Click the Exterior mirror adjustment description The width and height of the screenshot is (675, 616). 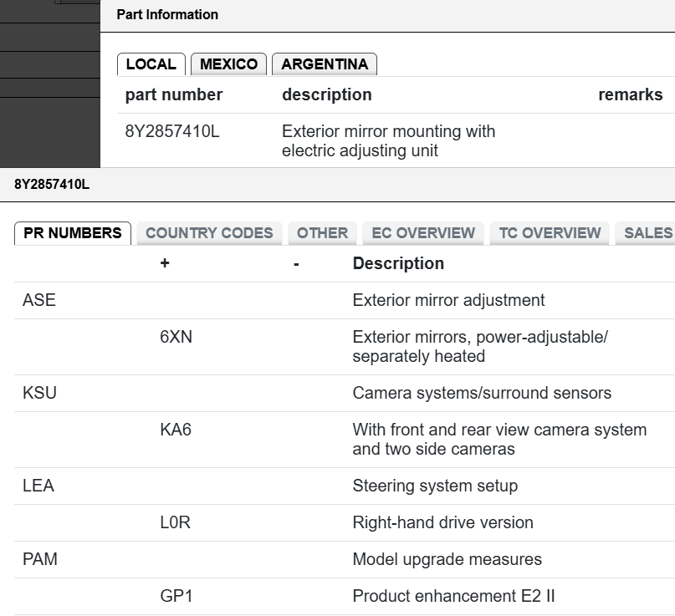[x=448, y=300]
